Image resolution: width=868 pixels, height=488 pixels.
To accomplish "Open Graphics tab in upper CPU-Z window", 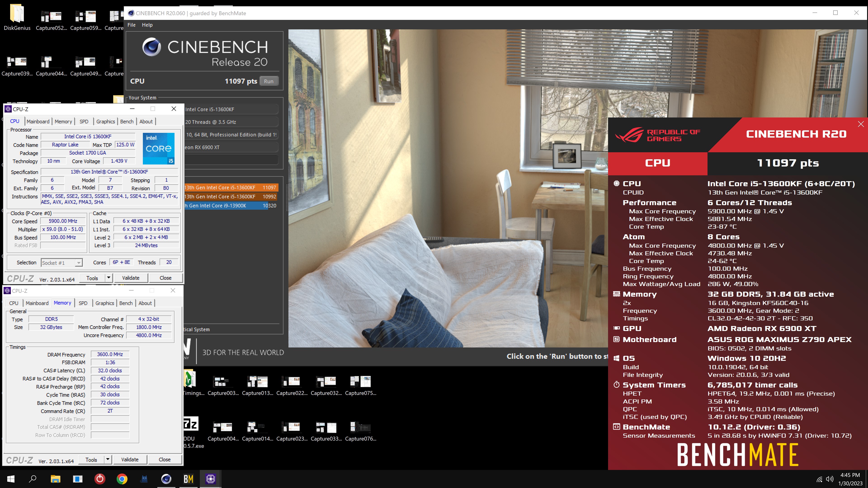I will (x=106, y=122).
